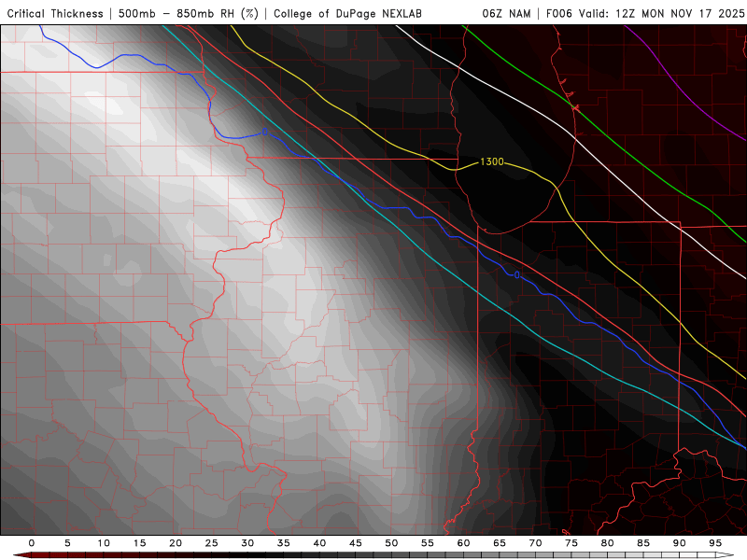Click the "35" value on the color scale
The width and height of the screenshot is (747, 560).
pos(284,543)
